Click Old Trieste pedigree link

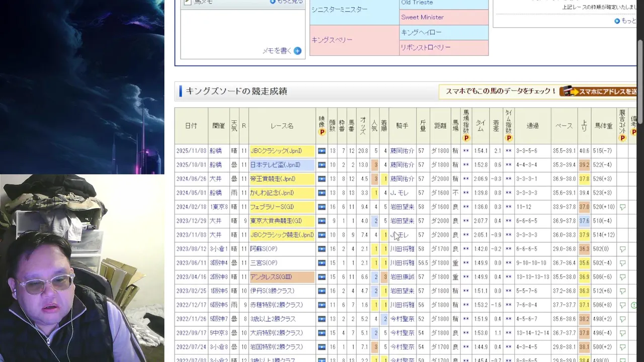point(417,3)
